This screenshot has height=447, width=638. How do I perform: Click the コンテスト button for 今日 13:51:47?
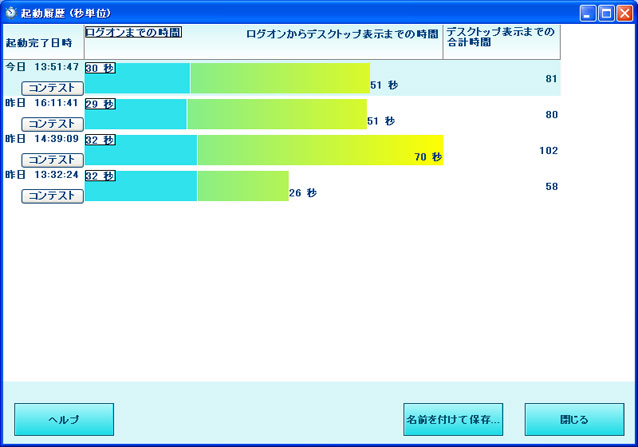coord(52,88)
